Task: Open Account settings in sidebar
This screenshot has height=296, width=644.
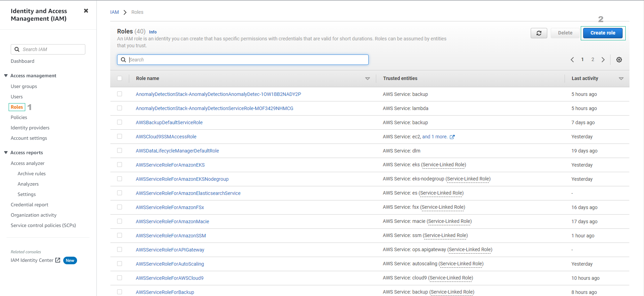Action: [x=29, y=138]
